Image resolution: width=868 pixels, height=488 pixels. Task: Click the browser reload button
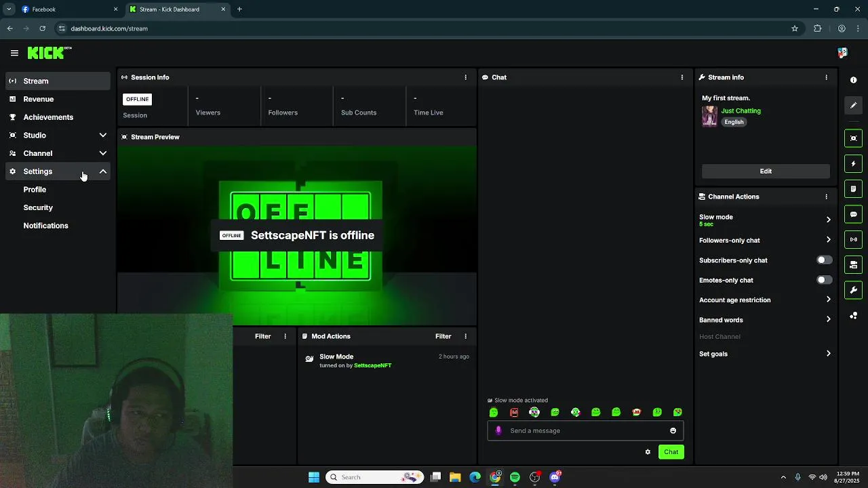tap(42, 28)
